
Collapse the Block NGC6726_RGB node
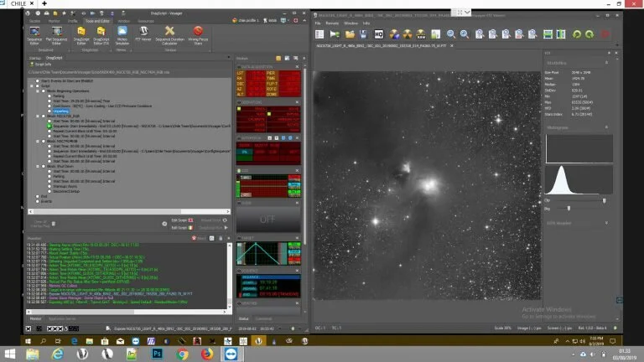point(38,116)
